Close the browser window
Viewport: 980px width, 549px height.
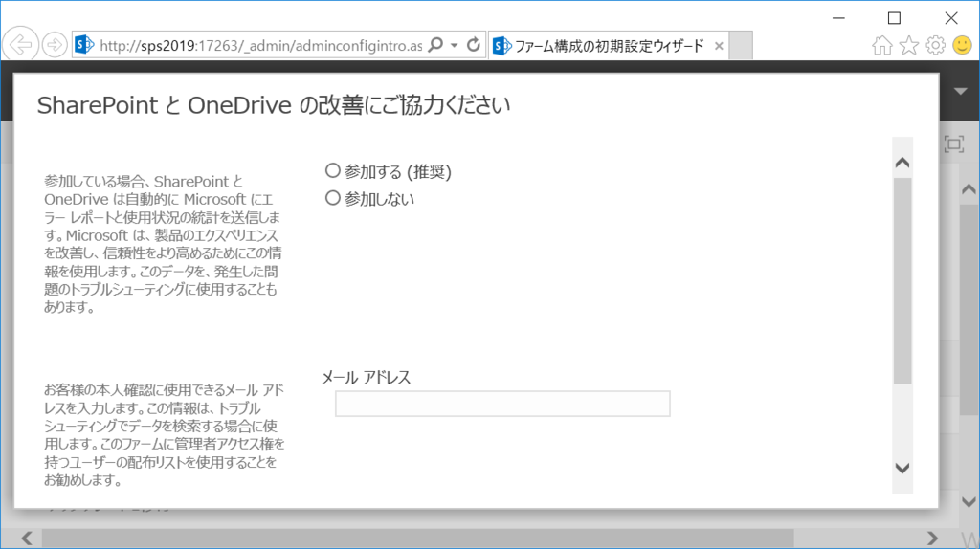(x=951, y=18)
